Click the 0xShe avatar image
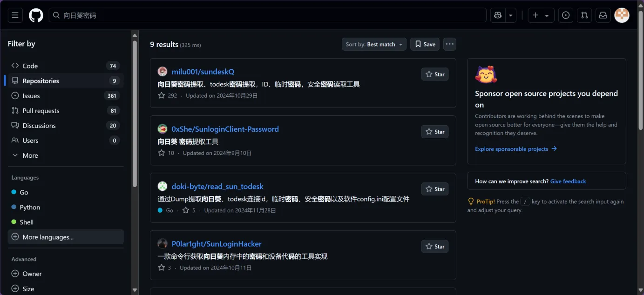Screen dimensions: 644x295 [163, 129]
